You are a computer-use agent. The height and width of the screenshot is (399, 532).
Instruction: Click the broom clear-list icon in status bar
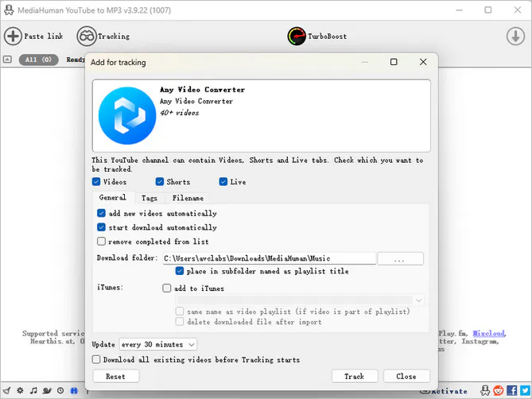coord(7,390)
